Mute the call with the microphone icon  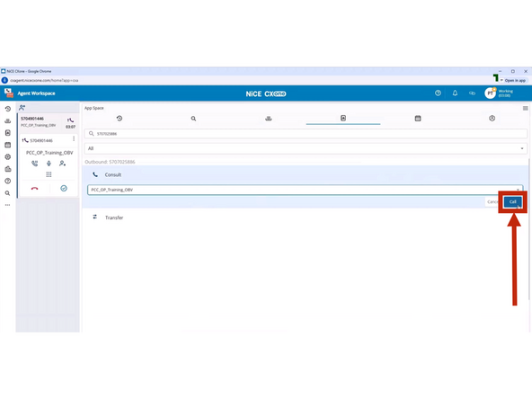49,164
